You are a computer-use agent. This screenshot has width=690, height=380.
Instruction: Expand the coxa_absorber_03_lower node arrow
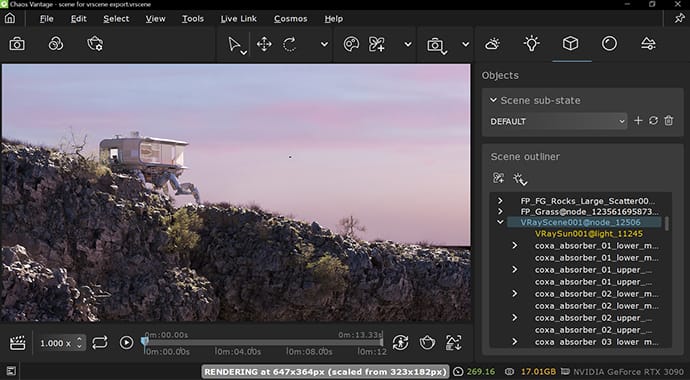pyautogui.click(x=514, y=341)
